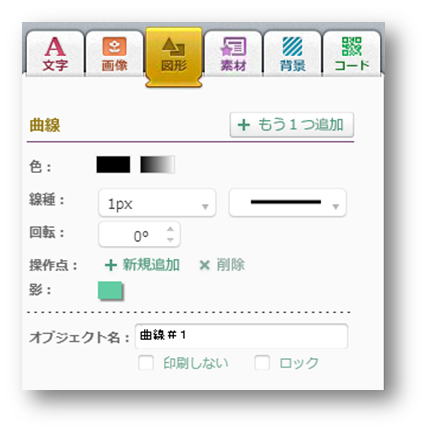427x432 pixels.
Task: Click the オブジェクト名 field containing 曲線＃1
Action: pyautogui.click(x=242, y=336)
